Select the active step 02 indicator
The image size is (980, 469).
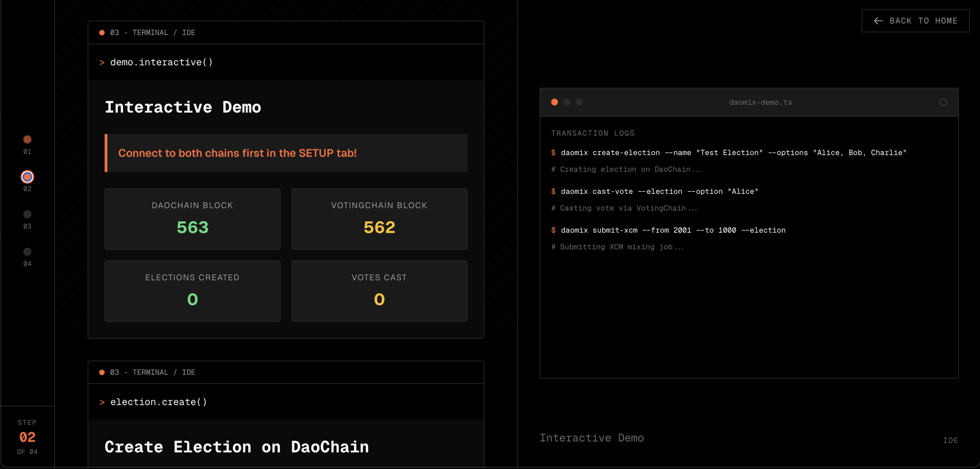(27, 177)
